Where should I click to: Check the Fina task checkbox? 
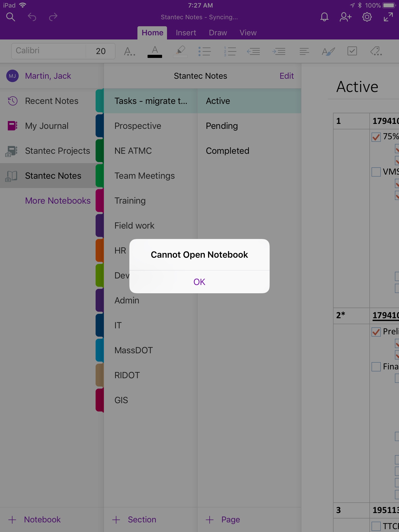point(376,367)
